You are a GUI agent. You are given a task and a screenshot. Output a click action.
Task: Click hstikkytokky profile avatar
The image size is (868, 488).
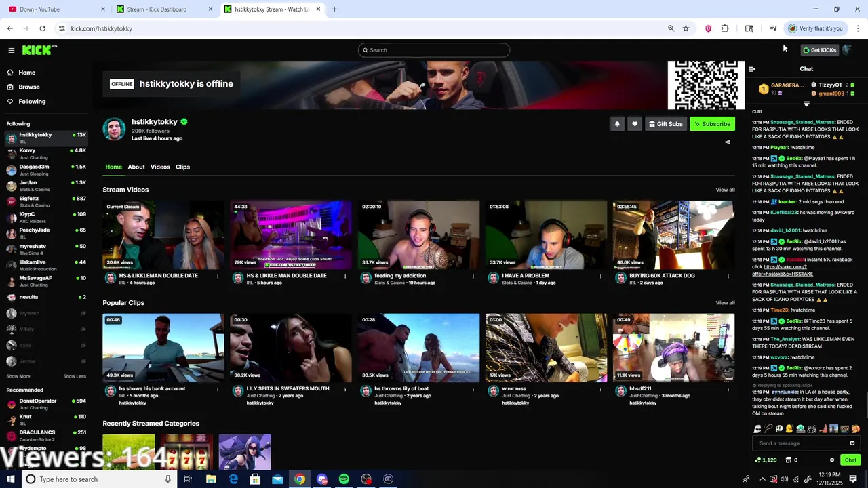(114, 129)
